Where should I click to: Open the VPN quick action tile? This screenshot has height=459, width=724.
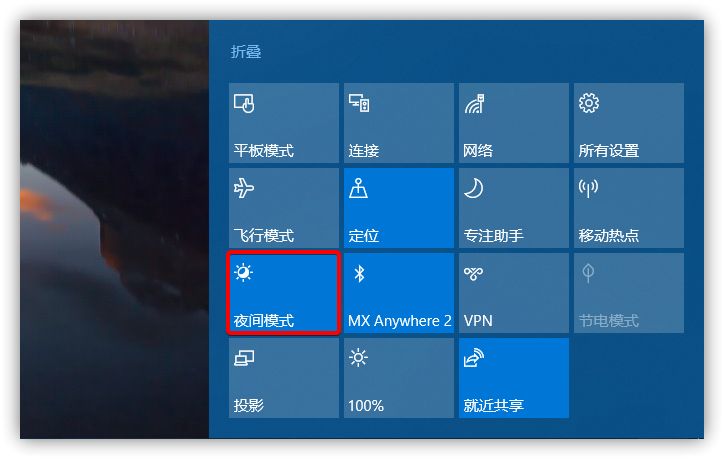point(513,293)
